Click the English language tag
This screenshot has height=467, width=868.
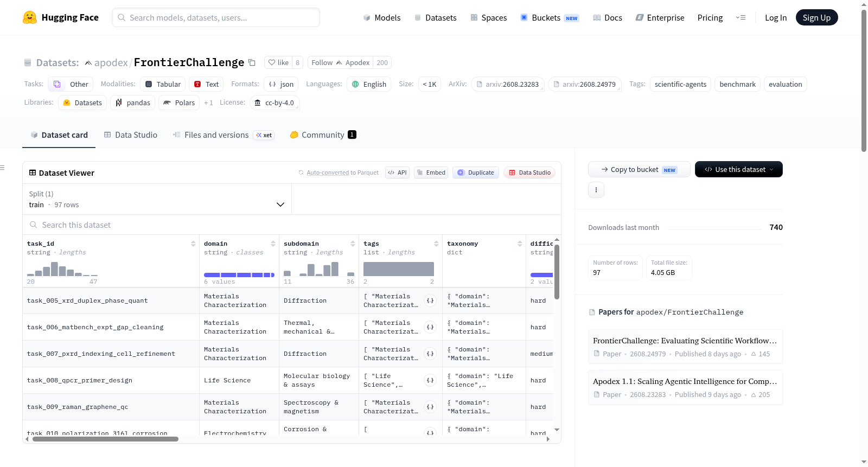pos(369,84)
